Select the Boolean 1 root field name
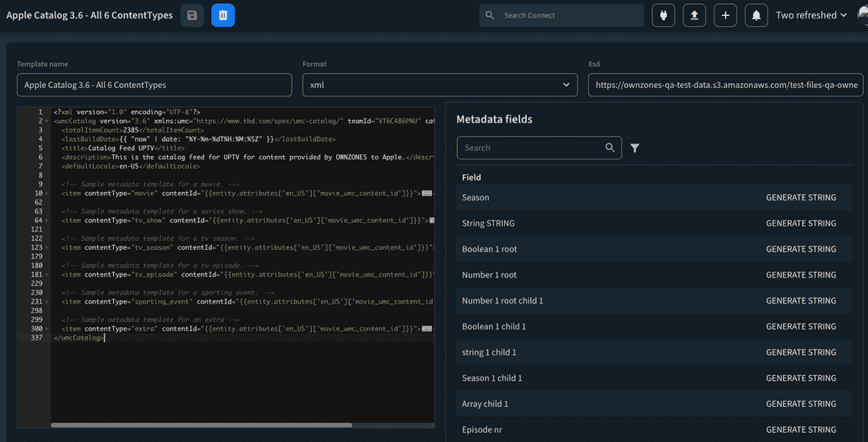Screen dimensions: 868x442 click(490, 249)
